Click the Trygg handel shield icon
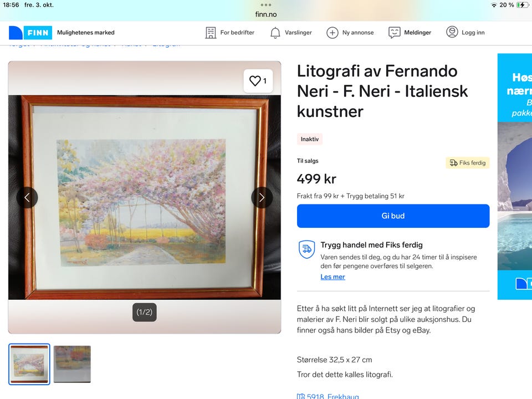532x399 pixels. click(x=306, y=249)
